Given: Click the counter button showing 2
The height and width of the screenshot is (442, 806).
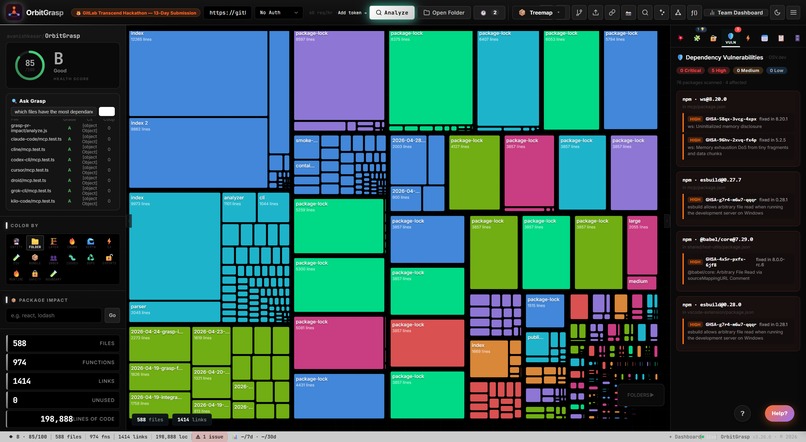Looking at the screenshot, I should click(x=489, y=12).
